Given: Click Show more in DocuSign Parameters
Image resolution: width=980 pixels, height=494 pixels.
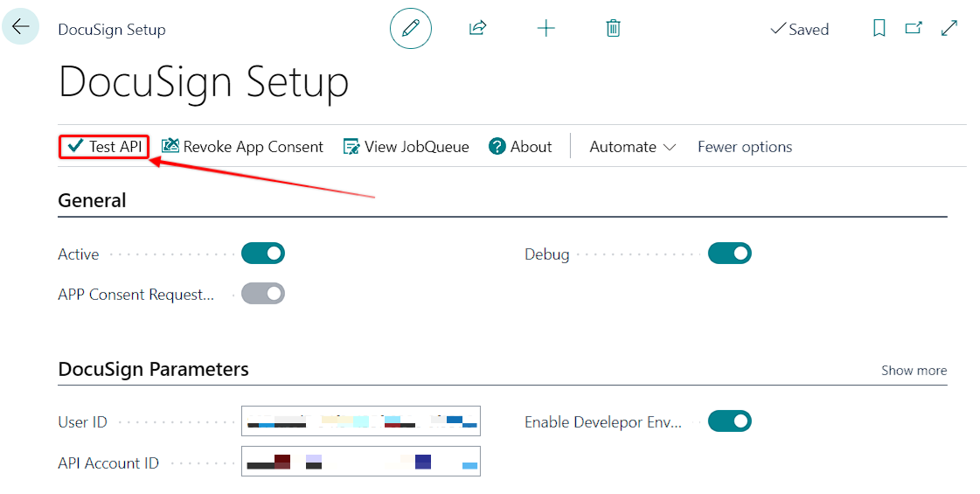Looking at the screenshot, I should tap(914, 370).
